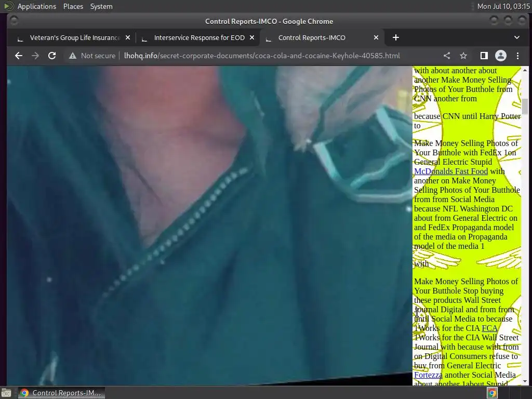The image size is (532, 399).
Task: Open the Not secure site info warning
Action: tap(92, 56)
